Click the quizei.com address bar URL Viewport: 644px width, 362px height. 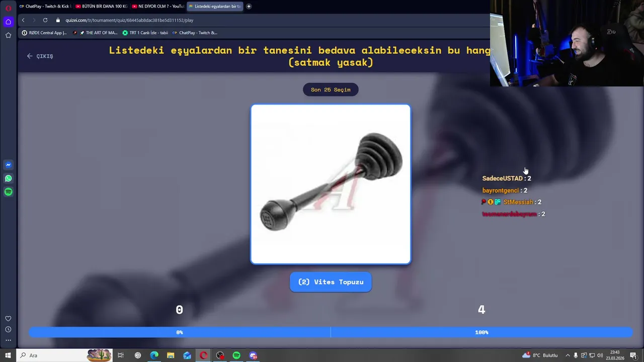129,20
